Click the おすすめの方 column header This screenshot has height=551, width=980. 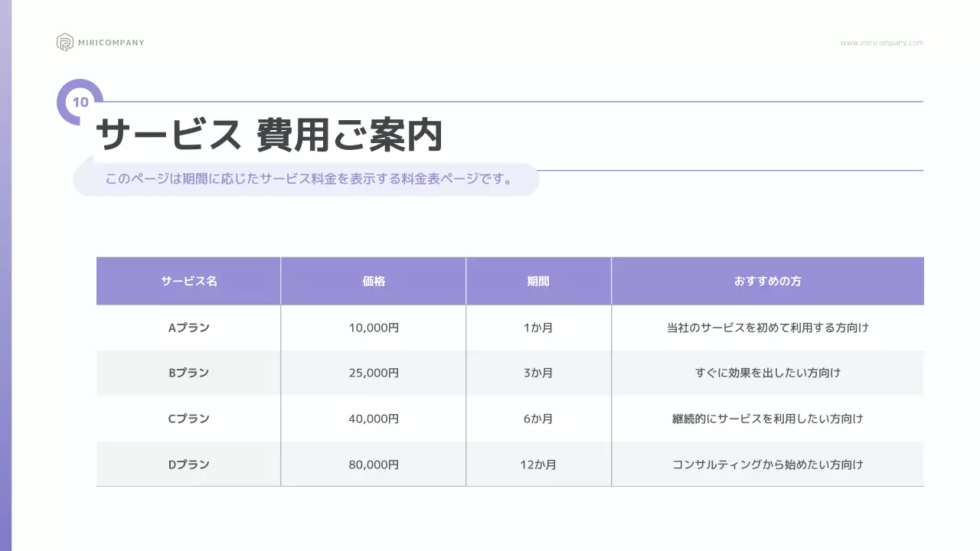(766, 280)
